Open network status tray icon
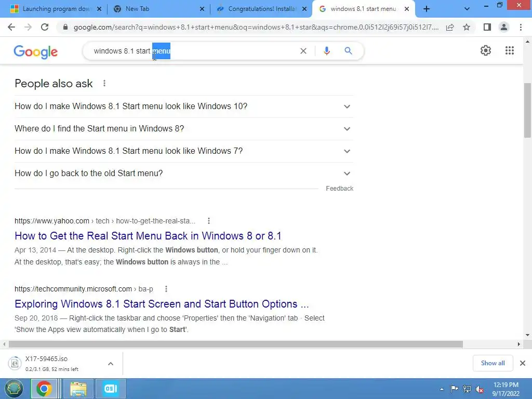This screenshot has width=532, height=399. tap(467, 389)
